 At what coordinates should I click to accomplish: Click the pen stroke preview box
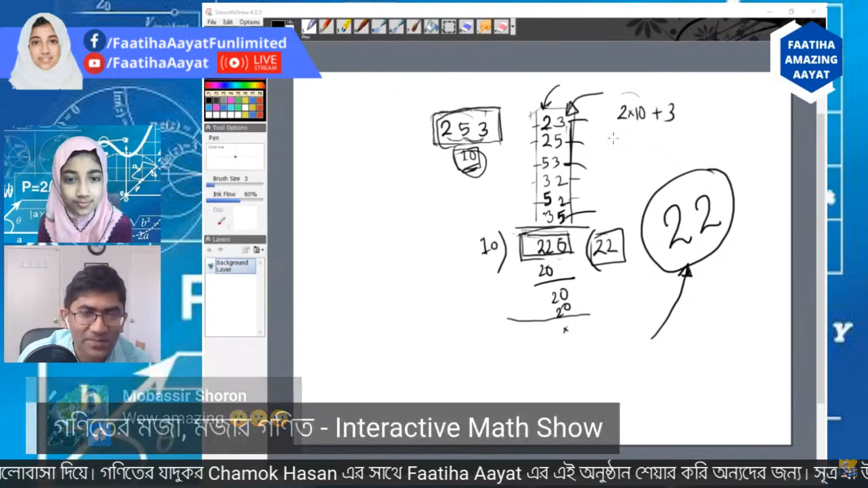(x=235, y=156)
